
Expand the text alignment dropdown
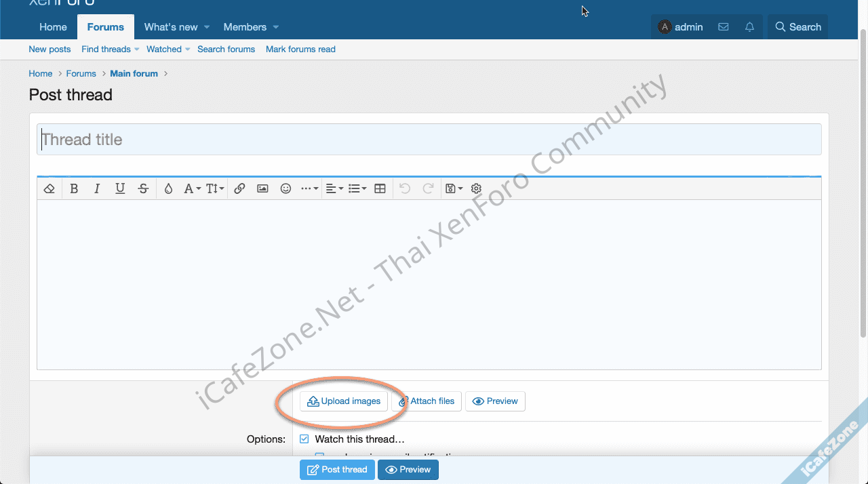click(334, 189)
